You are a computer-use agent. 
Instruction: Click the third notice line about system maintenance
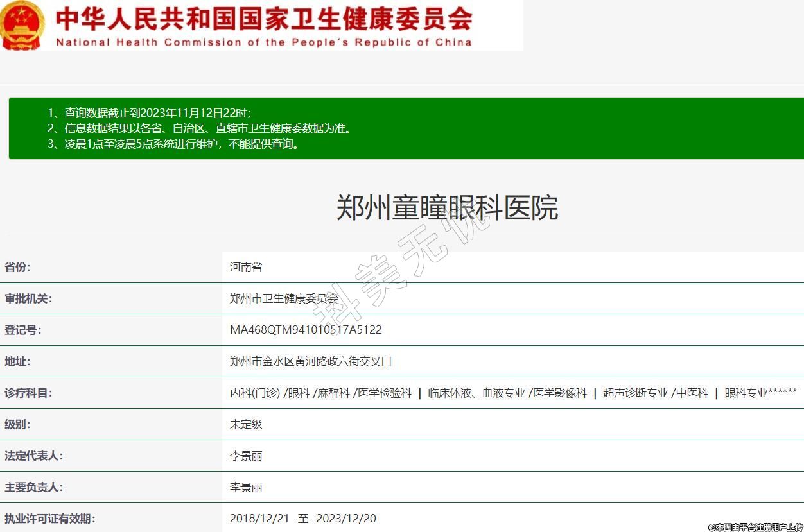click(x=182, y=144)
